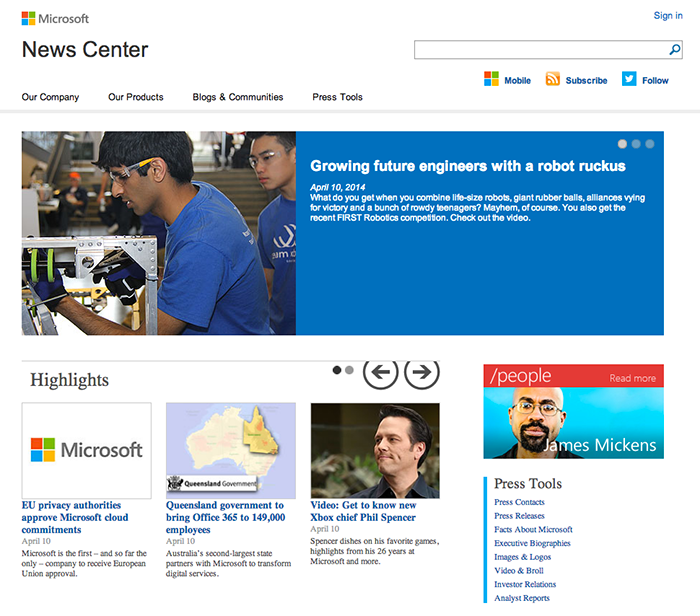Screen dimensions: 700x616
Task: Open the Investor Relations link
Action: pos(525,584)
